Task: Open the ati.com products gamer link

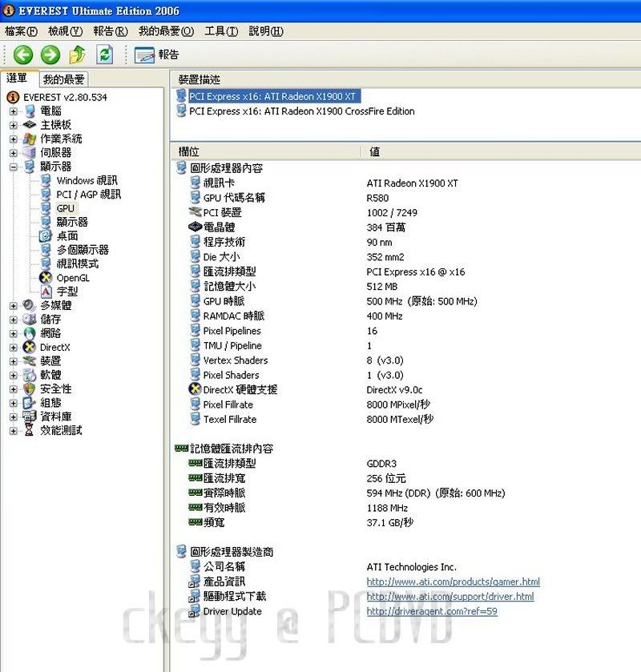Action: 454,582
